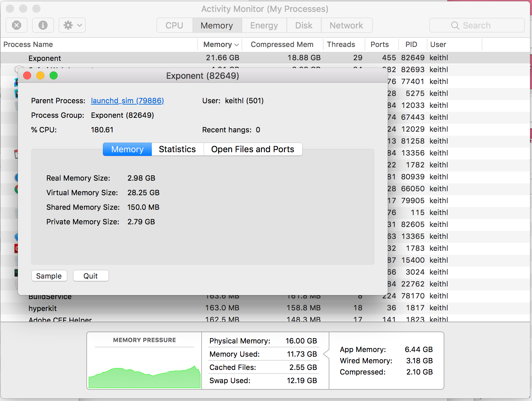
Task: Switch to the CPU tab
Action: (x=175, y=25)
